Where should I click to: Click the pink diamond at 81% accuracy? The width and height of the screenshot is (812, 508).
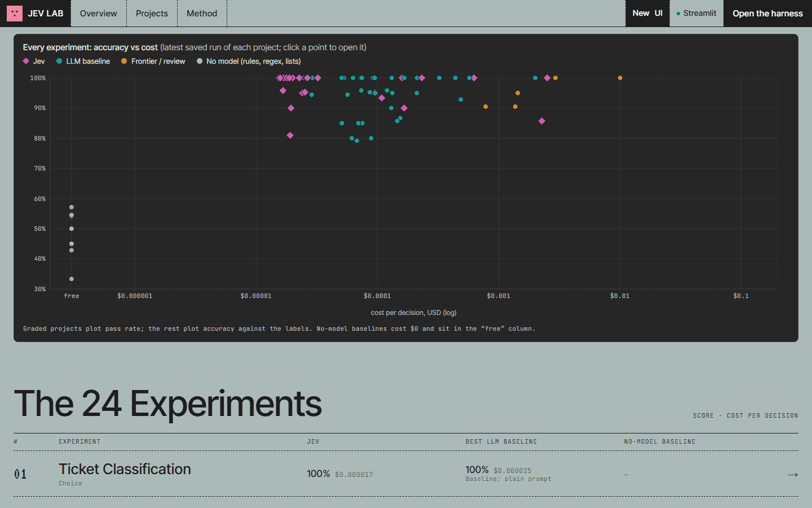[x=290, y=135]
